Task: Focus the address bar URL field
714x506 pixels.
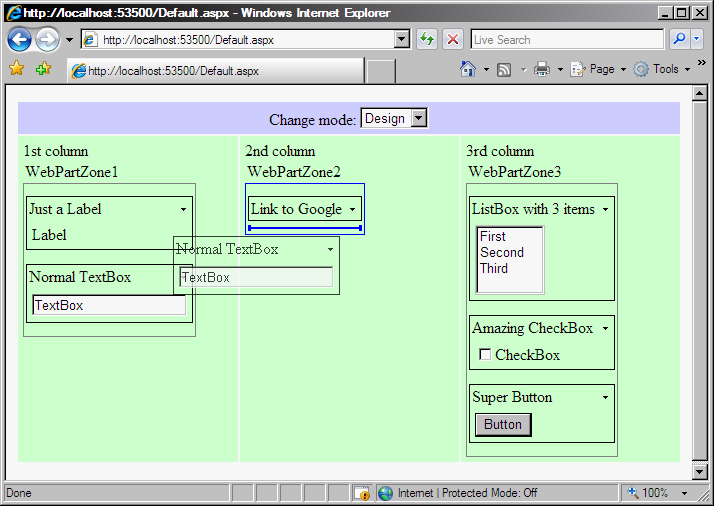Action: coord(239,40)
